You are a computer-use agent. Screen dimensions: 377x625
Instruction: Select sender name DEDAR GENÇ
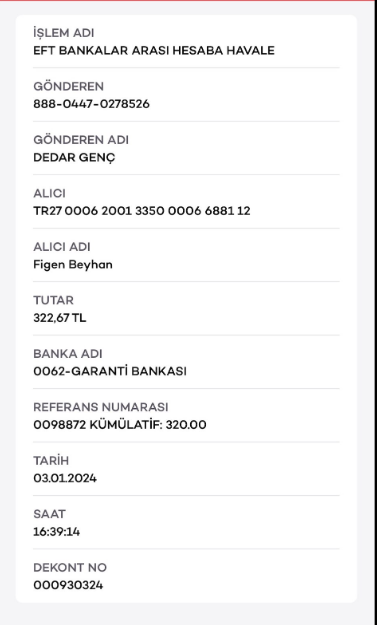74,158
